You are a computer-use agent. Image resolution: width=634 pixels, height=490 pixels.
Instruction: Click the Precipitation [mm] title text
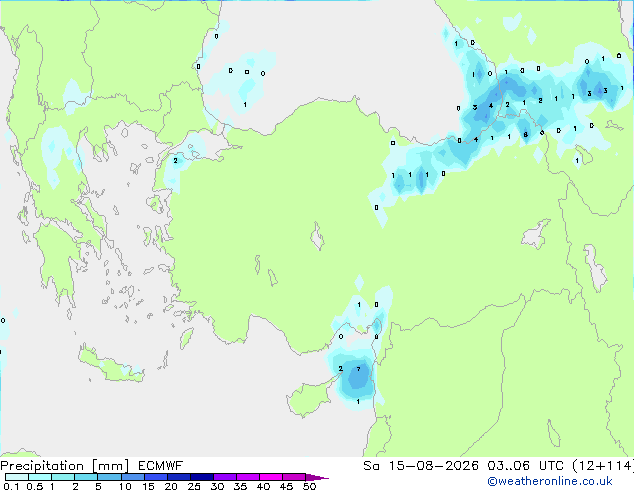(x=65, y=466)
